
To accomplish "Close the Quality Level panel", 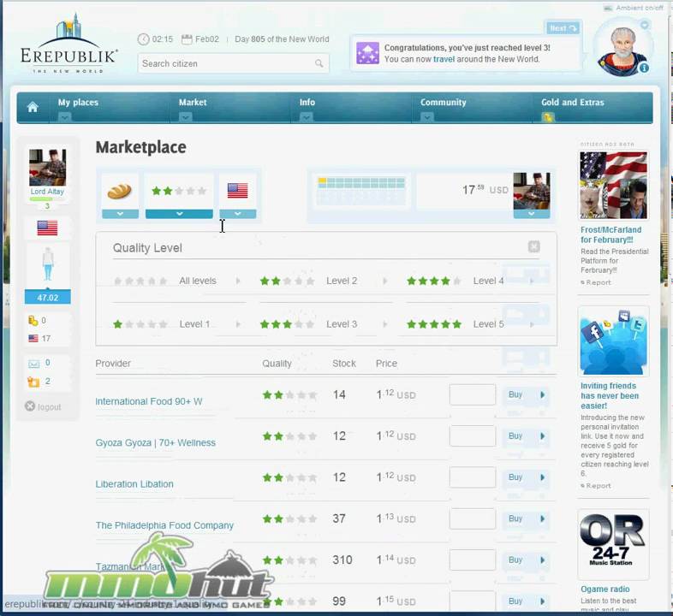I will 533,246.
